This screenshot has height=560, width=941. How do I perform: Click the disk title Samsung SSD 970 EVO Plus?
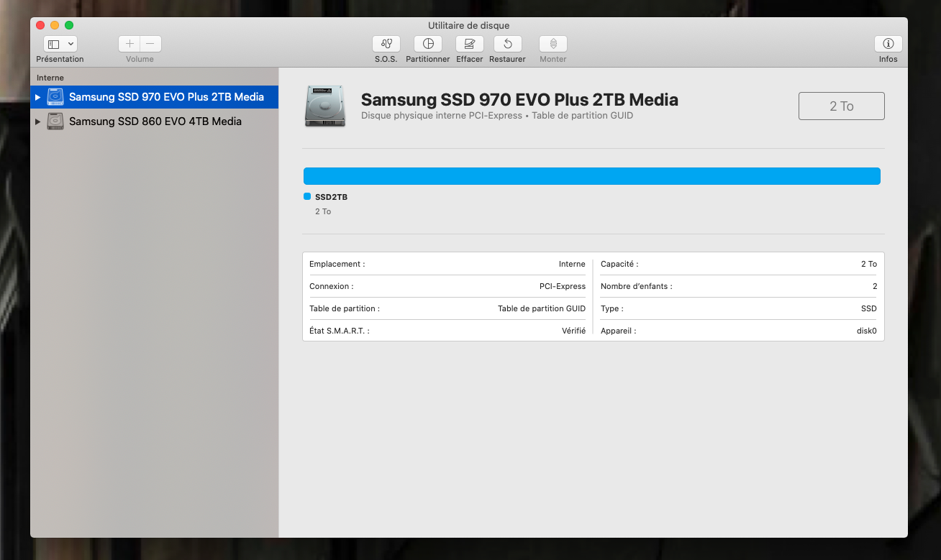(519, 100)
